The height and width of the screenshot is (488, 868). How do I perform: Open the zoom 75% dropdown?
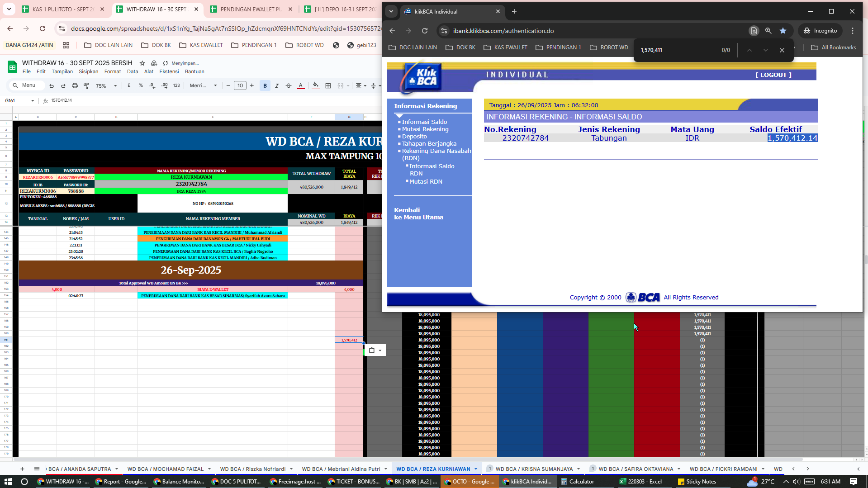tap(106, 85)
